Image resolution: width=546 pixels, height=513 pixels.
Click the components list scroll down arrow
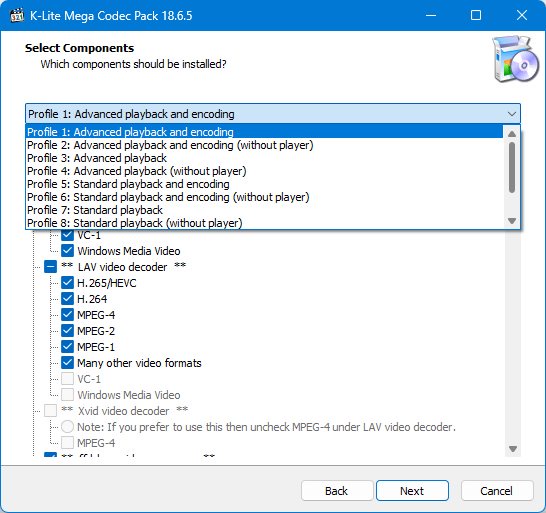click(513, 449)
